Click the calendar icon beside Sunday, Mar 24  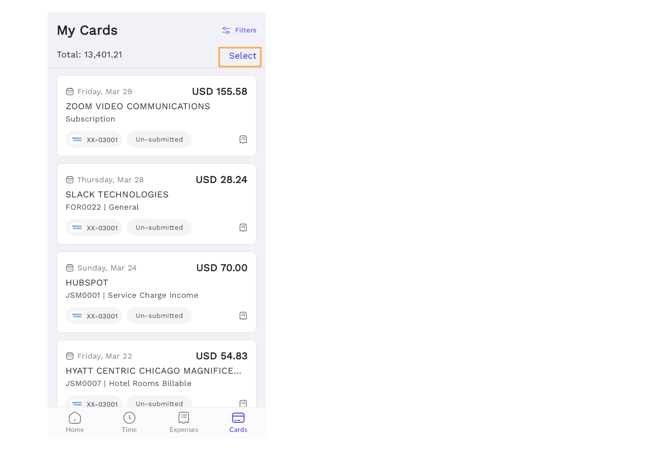pyautogui.click(x=70, y=268)
